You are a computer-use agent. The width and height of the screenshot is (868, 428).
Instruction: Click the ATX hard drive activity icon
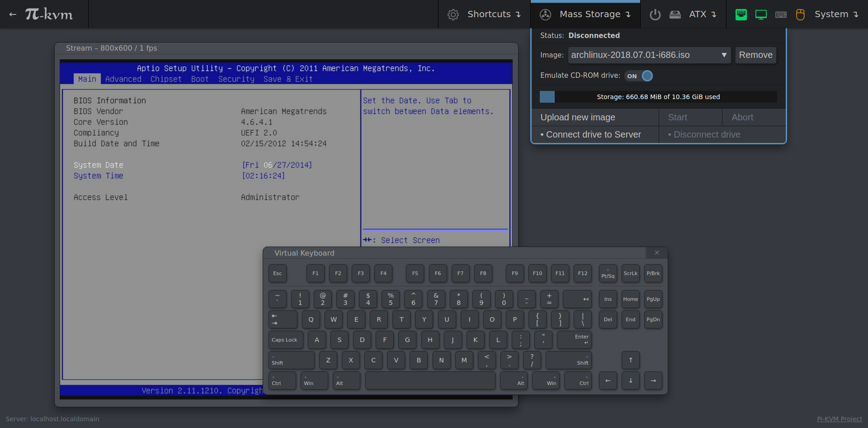[675, 14]
